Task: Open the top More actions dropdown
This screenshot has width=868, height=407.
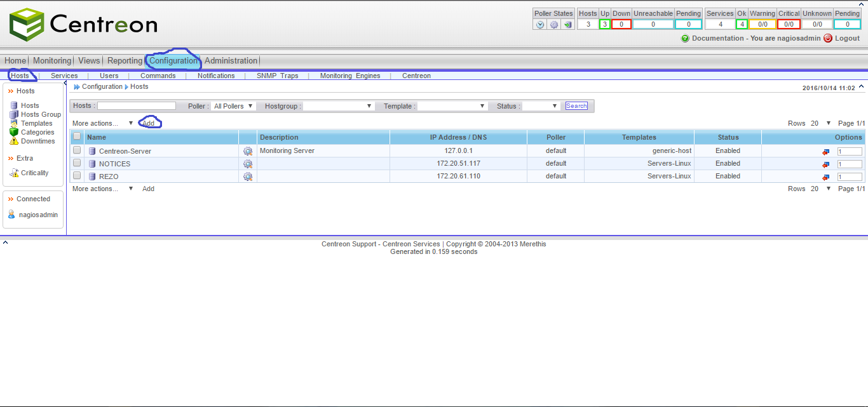Action: [x=103, y=123]
